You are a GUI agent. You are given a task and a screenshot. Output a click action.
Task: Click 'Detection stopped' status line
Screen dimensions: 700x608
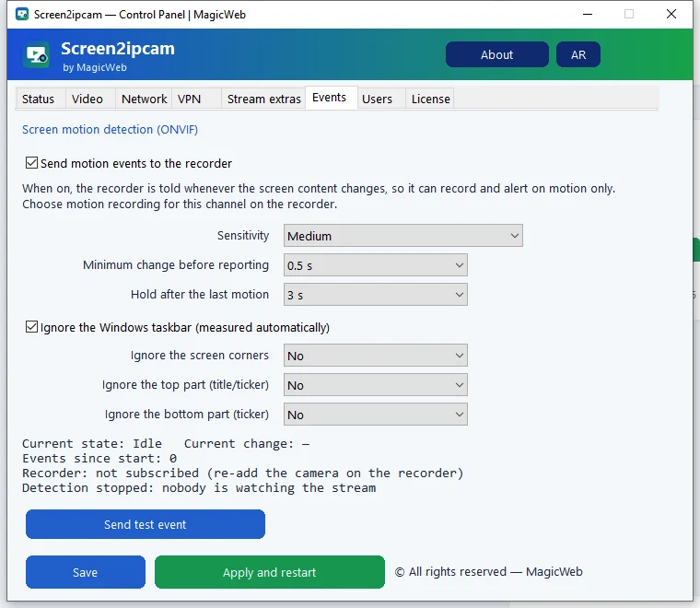click(199, 487)
